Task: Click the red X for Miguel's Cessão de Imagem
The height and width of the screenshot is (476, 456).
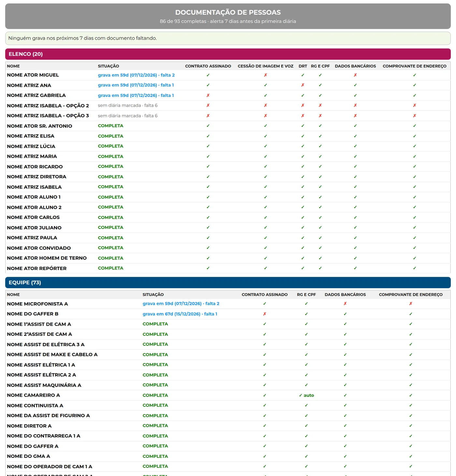Action: [x=265, y=75]
